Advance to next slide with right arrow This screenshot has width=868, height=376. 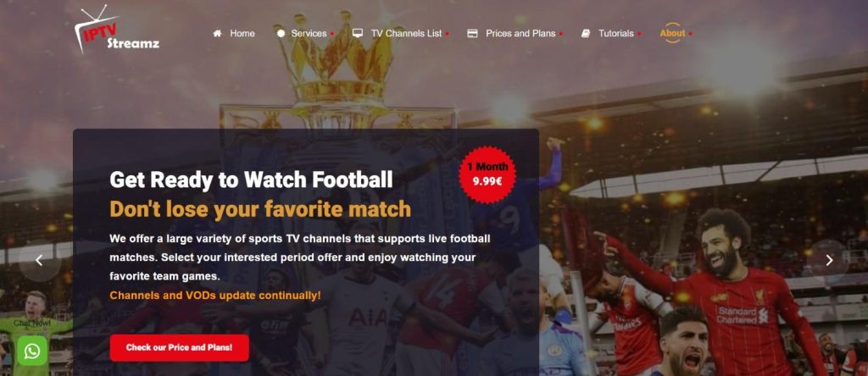(x=829, y=261)
